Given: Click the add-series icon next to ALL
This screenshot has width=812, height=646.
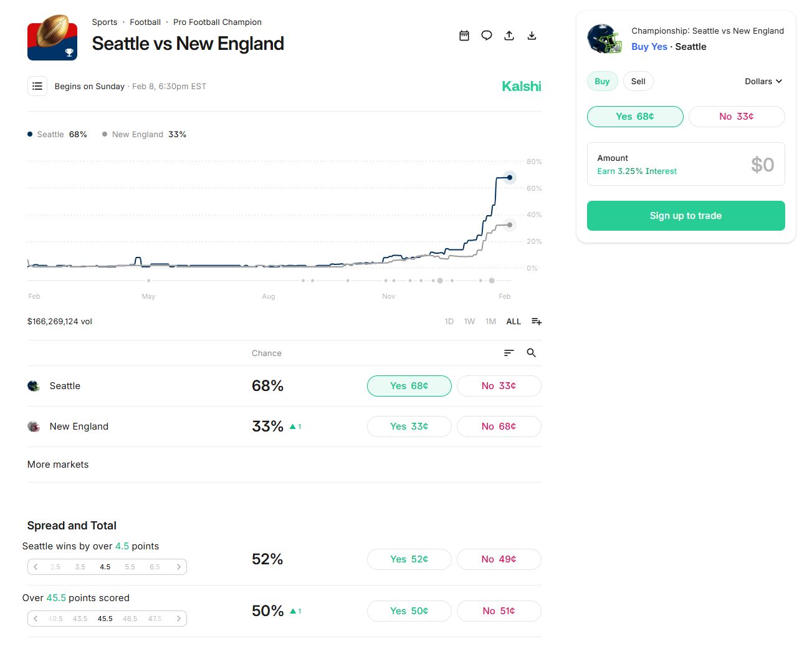Looking at the screenshot, I should pos(537,322).
